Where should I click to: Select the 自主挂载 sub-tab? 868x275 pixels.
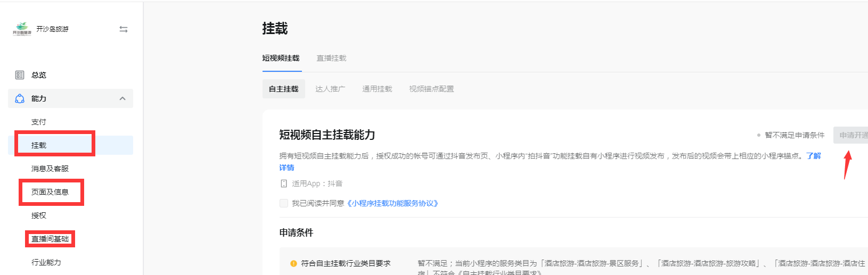[x=283, y=89]
